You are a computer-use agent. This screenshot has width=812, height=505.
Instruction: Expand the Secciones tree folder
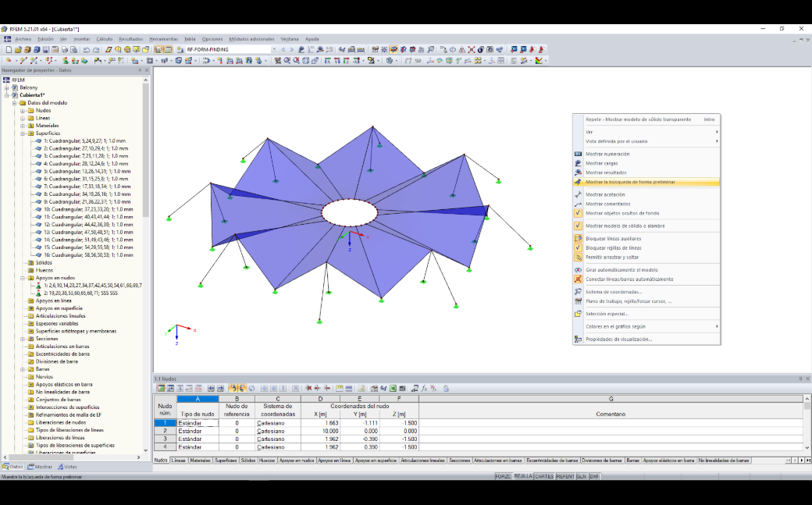click(23, 339)
